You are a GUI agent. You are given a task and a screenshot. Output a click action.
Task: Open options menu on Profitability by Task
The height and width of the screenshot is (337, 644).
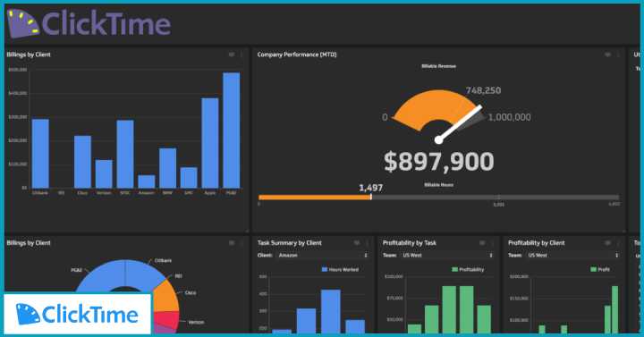[493, 243]
